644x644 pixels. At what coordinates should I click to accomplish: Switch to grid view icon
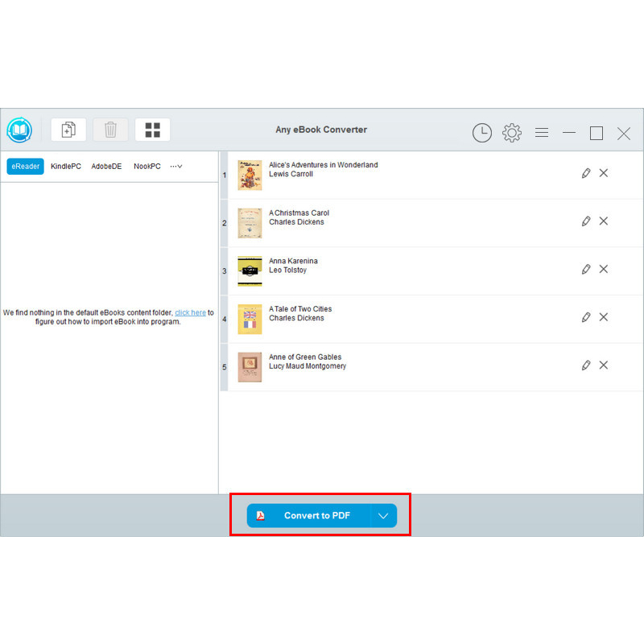(x=152, y=130)
